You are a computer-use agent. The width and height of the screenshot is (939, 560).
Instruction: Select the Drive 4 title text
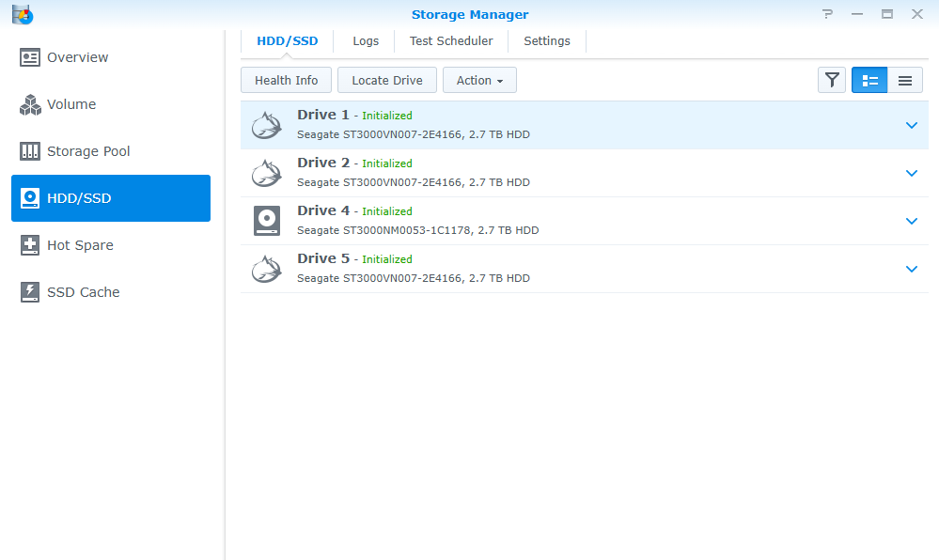[323, 210]
